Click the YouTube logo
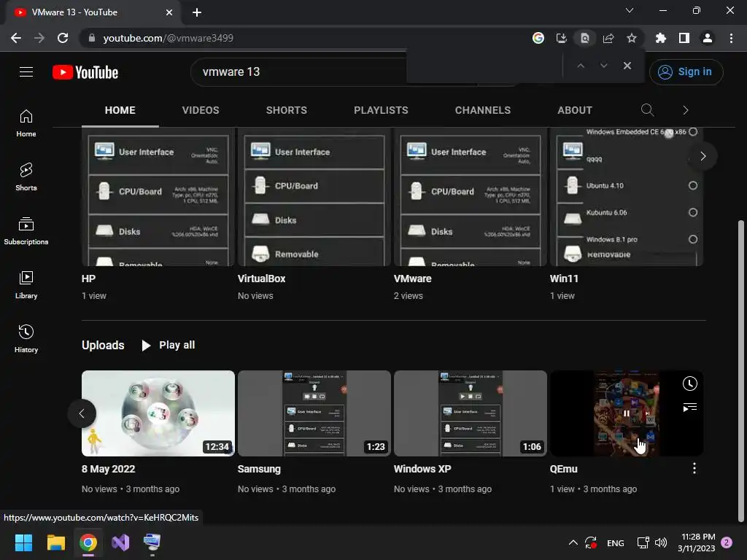The image size is (747, 560). [85, 72]
